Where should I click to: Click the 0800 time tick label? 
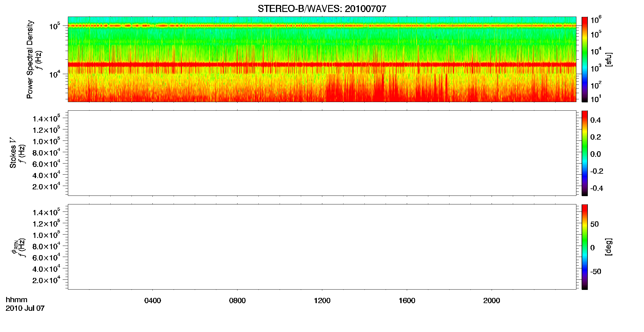(x=237, y=301)
